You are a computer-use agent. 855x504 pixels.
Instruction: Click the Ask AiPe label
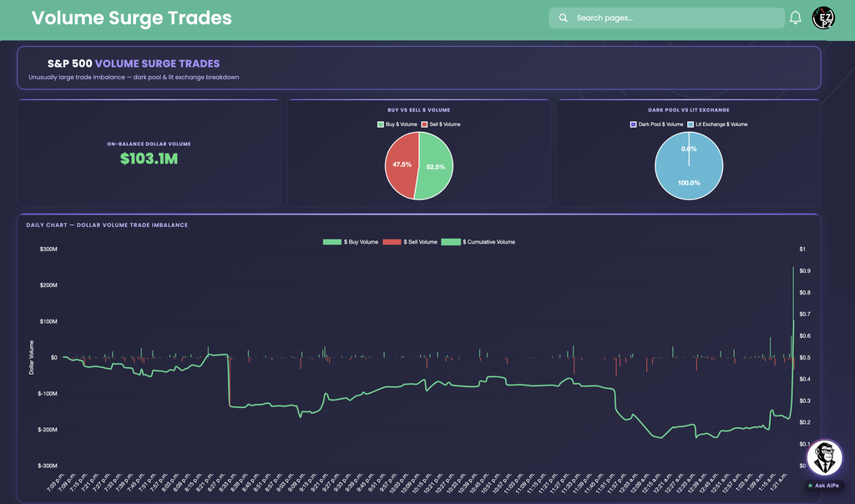point(824,486)
